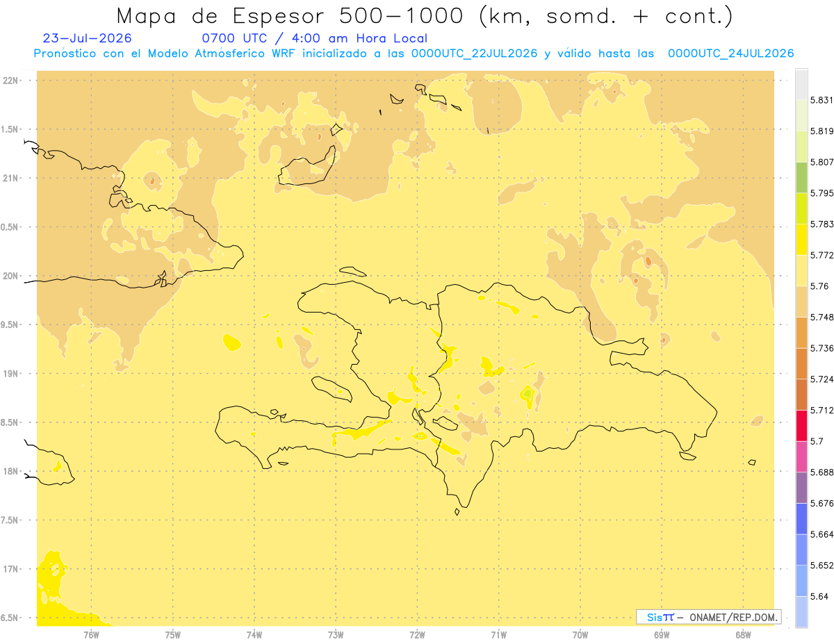The width and height of the screenshot is (834, 644).
Task: Click latitude axis label '1.5N'
Action: coord(10,129)
